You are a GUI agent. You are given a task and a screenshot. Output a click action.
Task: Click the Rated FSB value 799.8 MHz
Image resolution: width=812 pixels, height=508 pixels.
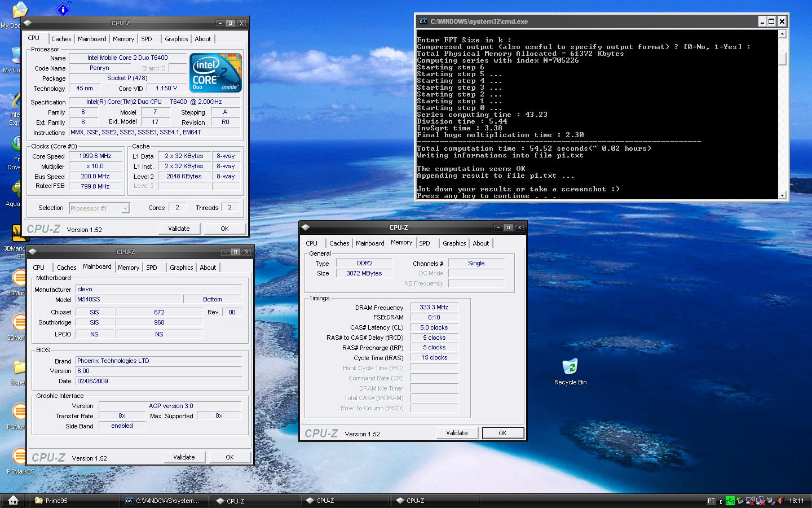(x=95, y=186)
